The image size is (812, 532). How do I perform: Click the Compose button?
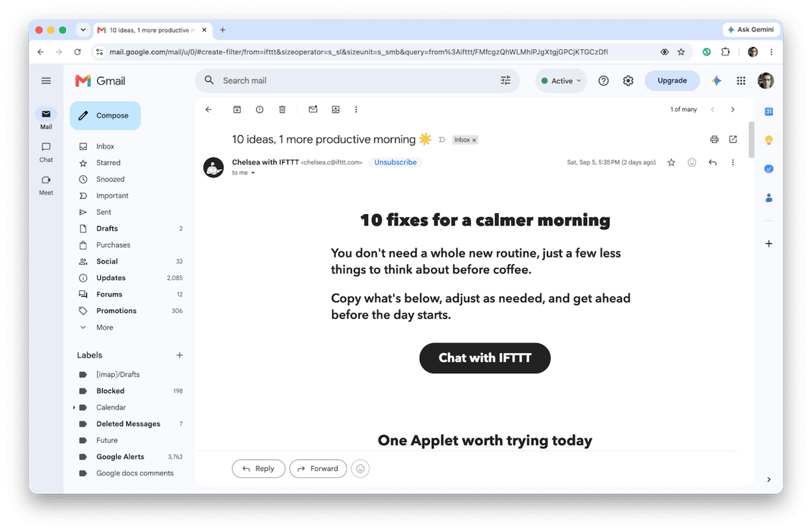pyautogui.click(x=106, y=116)
